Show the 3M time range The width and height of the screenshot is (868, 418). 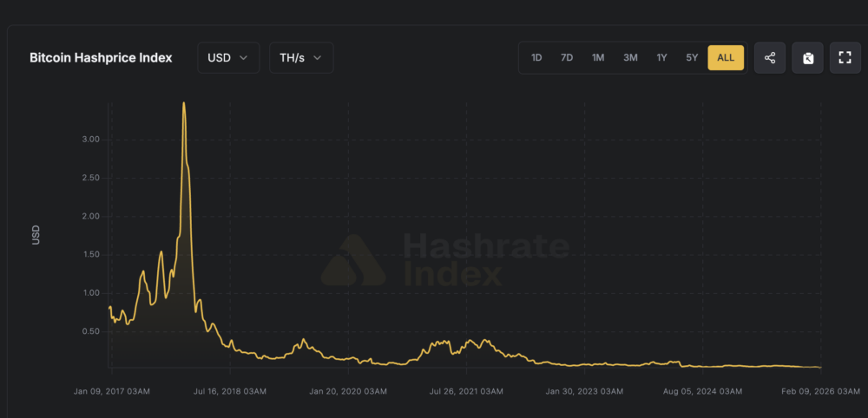coord(630,58)
